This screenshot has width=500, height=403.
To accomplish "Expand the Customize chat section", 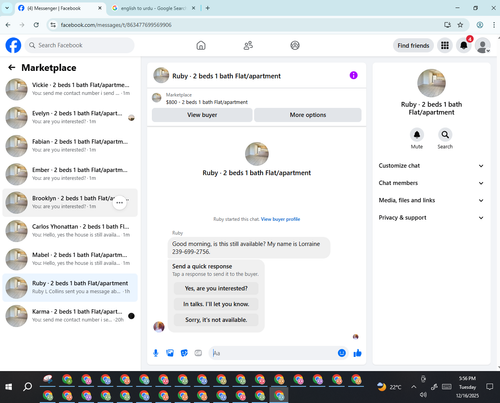I will pos(431,166).
